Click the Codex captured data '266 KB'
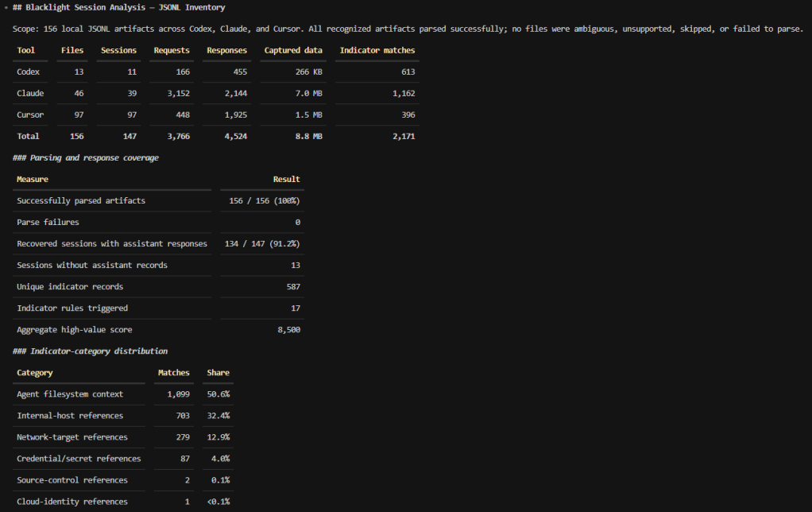812x512 pixels. pyautogui.click(x=308, y=72)
